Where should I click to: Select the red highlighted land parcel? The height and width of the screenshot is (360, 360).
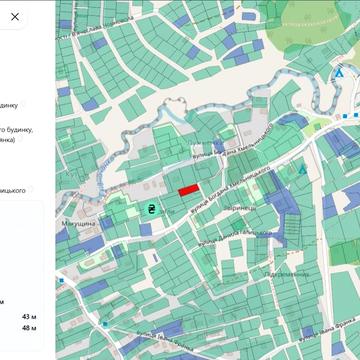[189, 190]
